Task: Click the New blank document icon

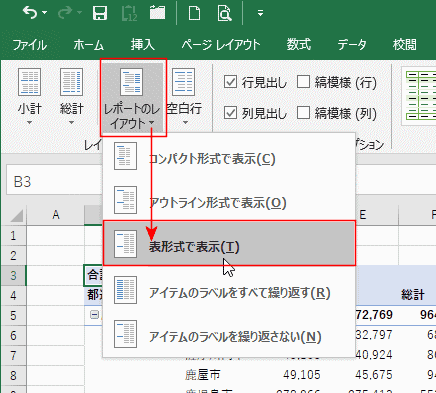Action: 195,14
